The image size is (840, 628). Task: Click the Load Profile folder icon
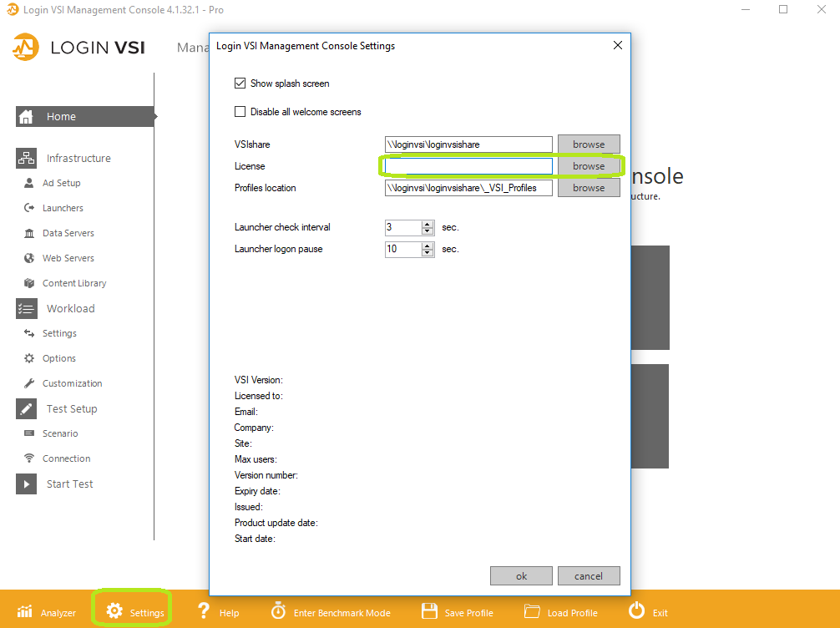532,611
